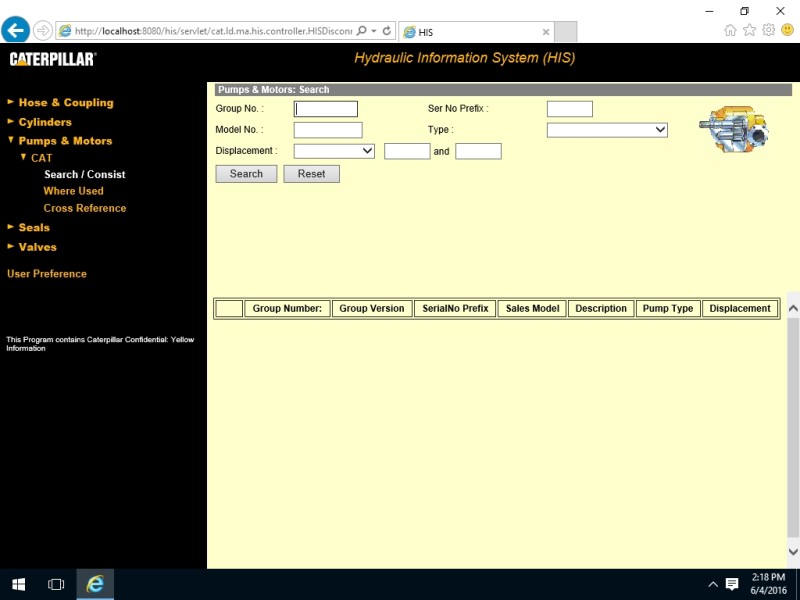The height and width of the screenshot is (600, 800).
Task: Open browser settings gear icon
Action: 768,30
